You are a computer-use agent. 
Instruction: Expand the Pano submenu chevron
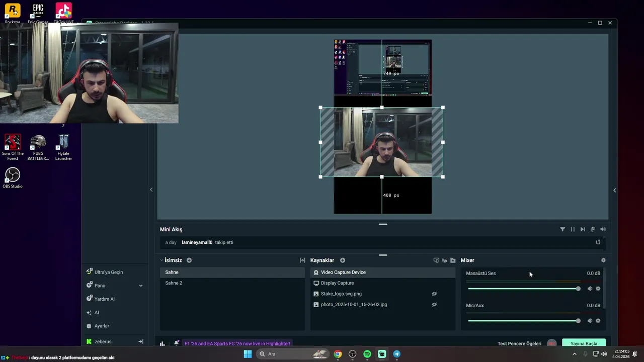(x=141, y=286)
